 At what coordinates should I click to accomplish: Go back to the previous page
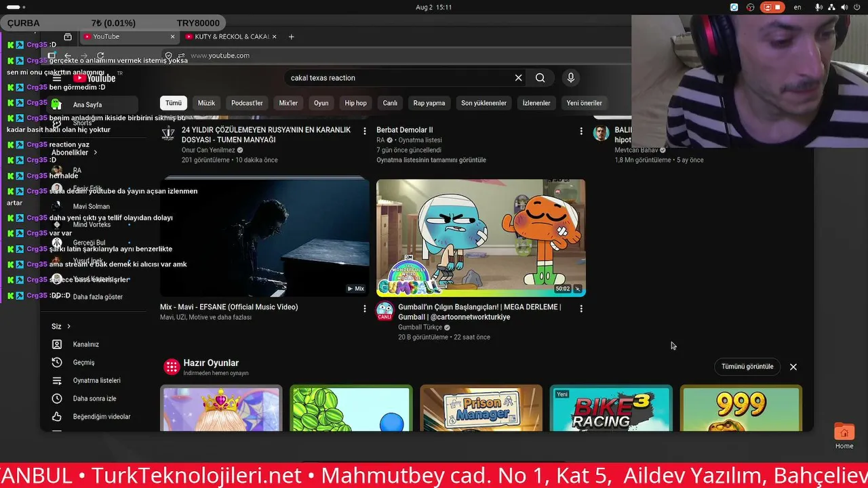pyautogui.click(x=68, y=56)
